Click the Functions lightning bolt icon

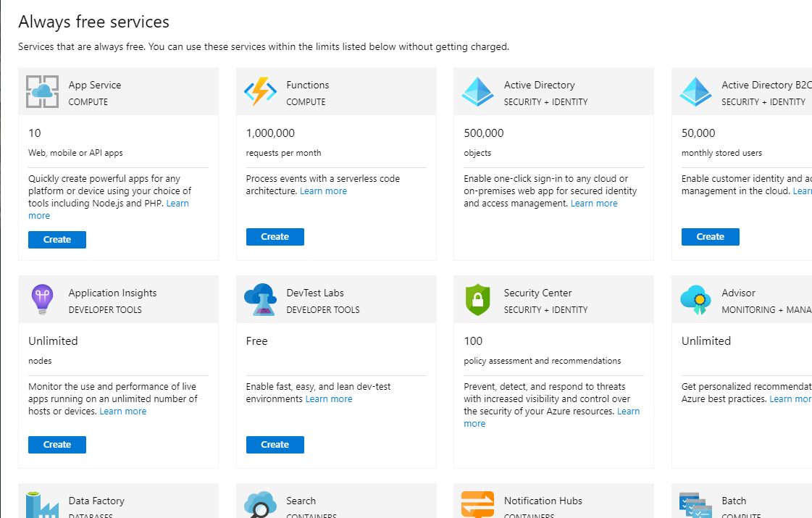point(260,92)
